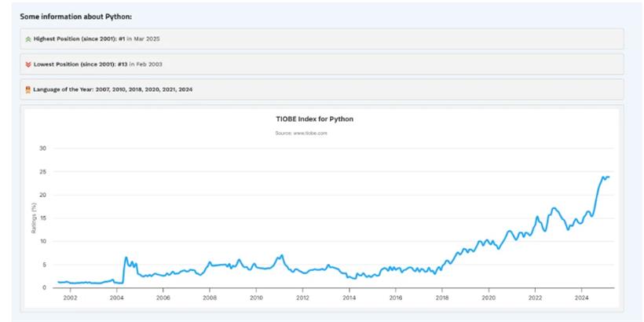Click the x-axis label 2020
The height and width of the screenshot is (322, 644).
tap(488, 297)
